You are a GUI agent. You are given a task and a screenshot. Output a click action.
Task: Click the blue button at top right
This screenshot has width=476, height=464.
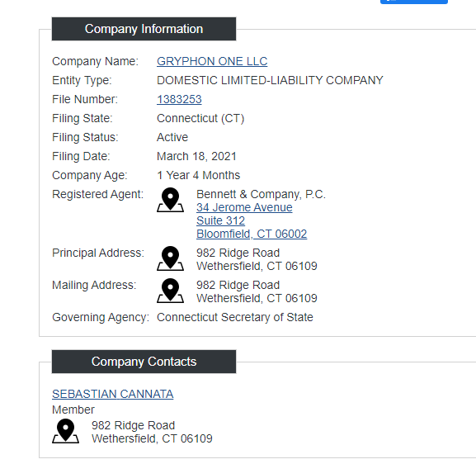[414, 2]
